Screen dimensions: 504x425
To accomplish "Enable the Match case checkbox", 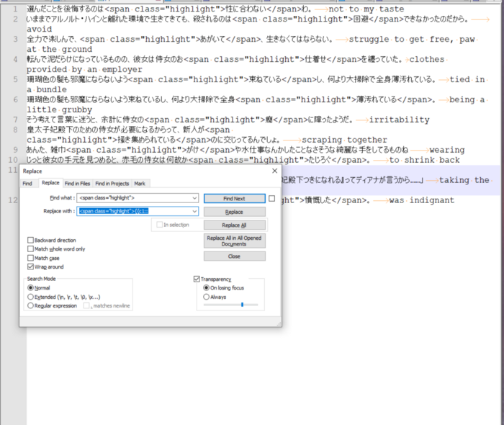I will point(30,258).
